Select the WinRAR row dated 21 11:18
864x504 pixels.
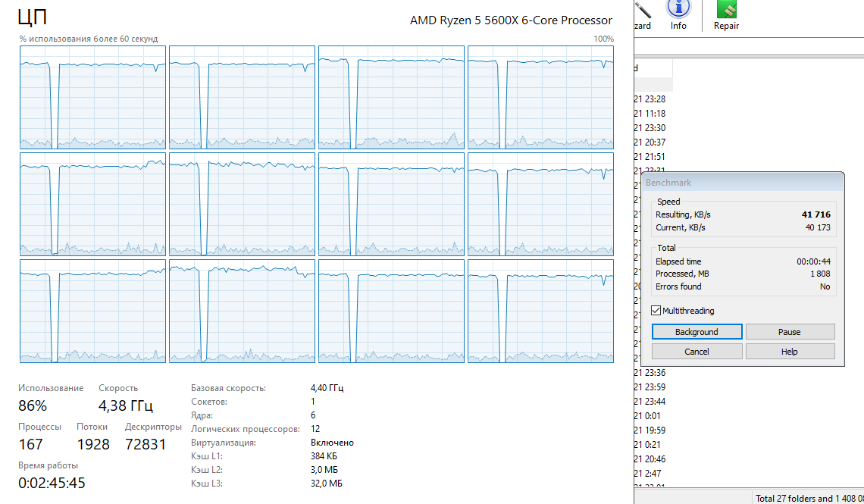tap(650, 114)
